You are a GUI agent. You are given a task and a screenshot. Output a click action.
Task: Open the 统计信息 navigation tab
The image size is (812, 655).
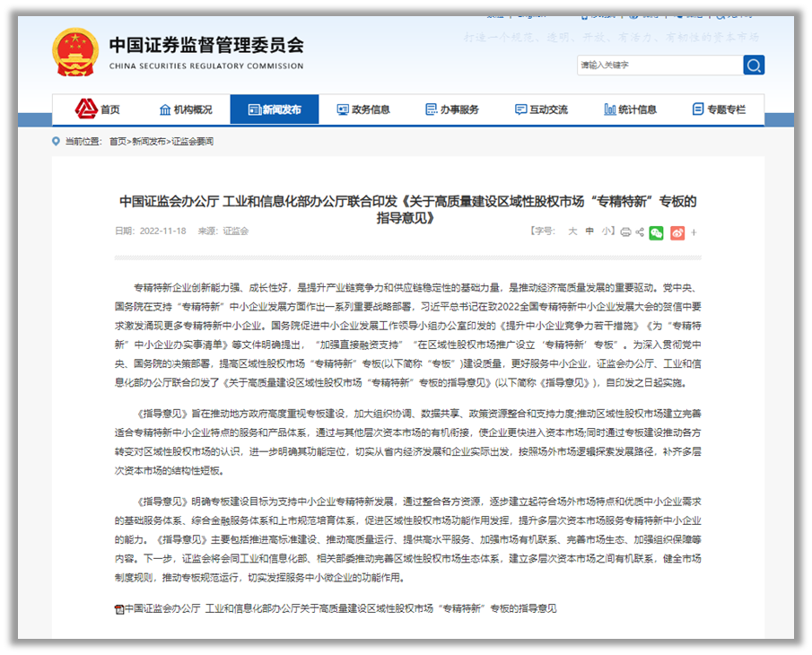click(630, 109)
